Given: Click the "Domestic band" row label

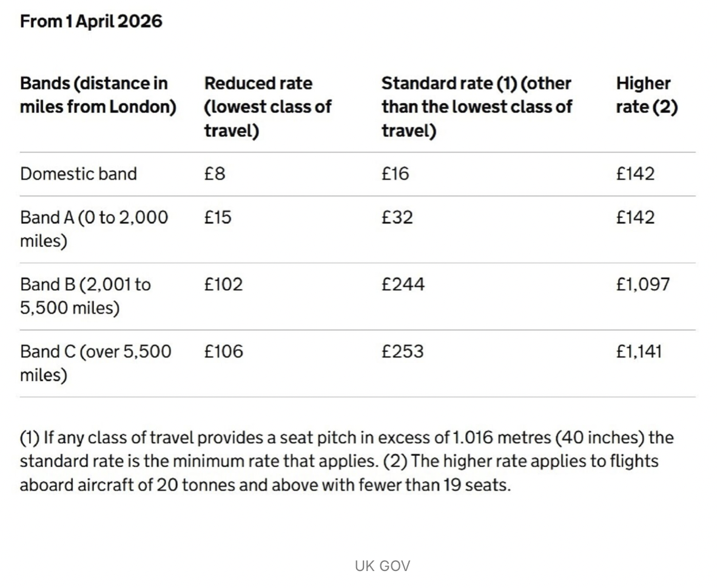Looking at the screenshot, I should pyautogui.click(x=78, y=174).
